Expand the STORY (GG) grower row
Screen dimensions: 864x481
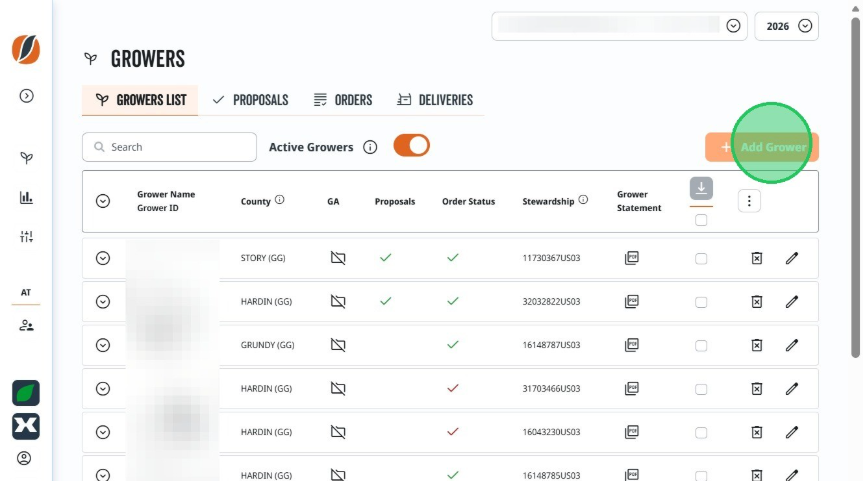pyautogui.click(x=102, y=258)
